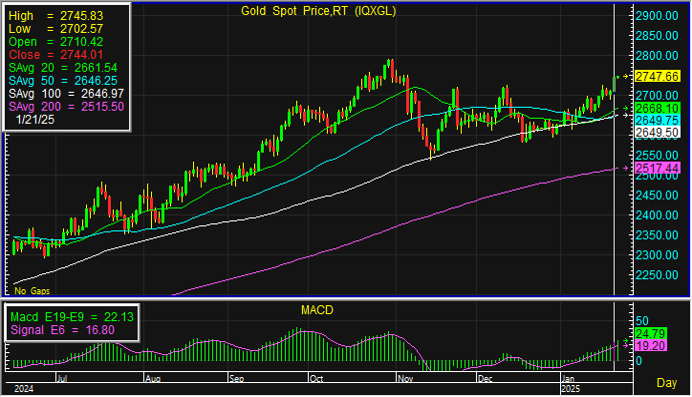This screenshot has width=692, height=397.
Task: Select the Day interval label
Action: click(x=666, y=382)
